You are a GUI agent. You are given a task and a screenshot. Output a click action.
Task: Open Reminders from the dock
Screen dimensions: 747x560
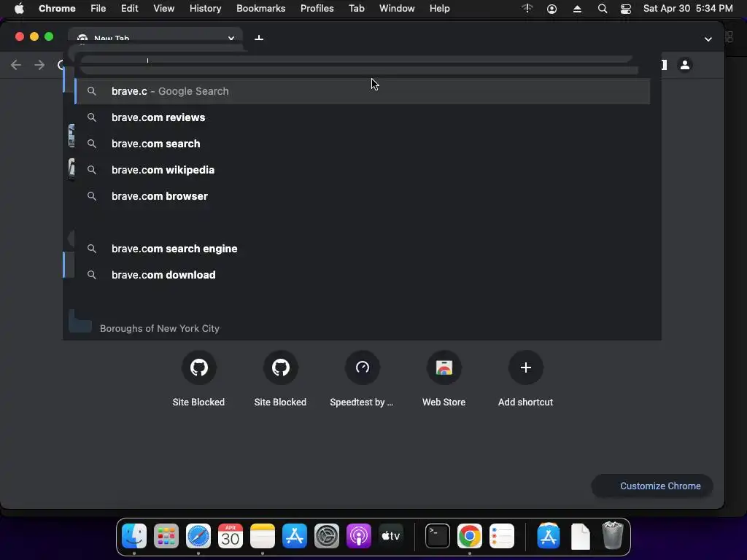coord(502,536)
